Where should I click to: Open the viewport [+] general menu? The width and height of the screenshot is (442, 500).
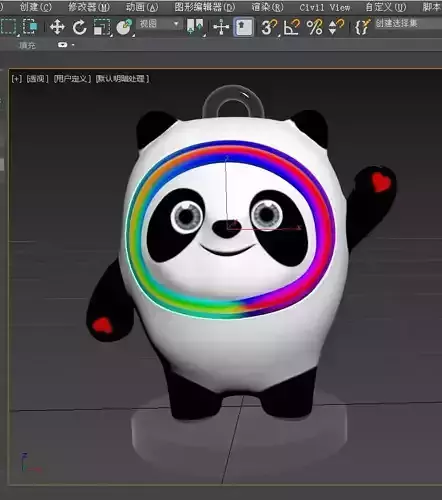[x=16, y=79]
